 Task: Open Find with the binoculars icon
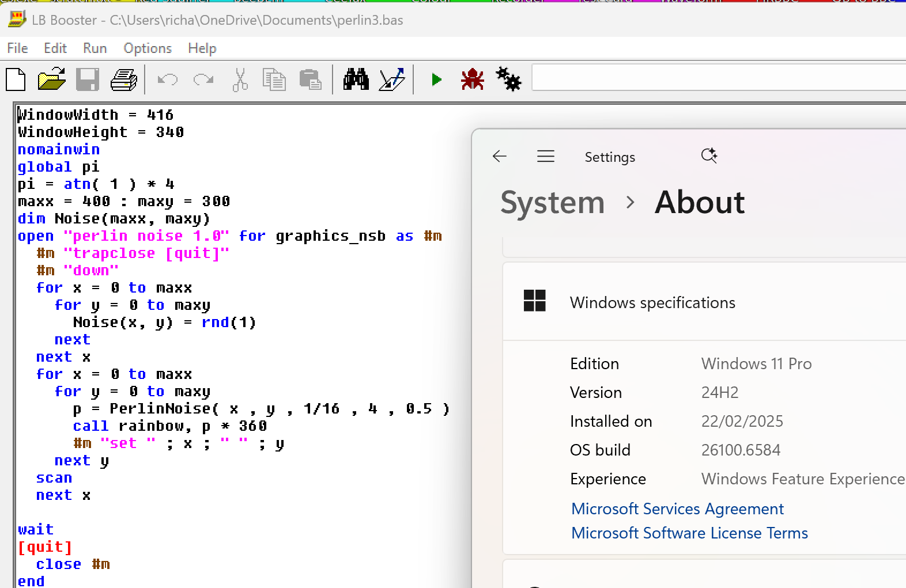(x=356, y=79)
